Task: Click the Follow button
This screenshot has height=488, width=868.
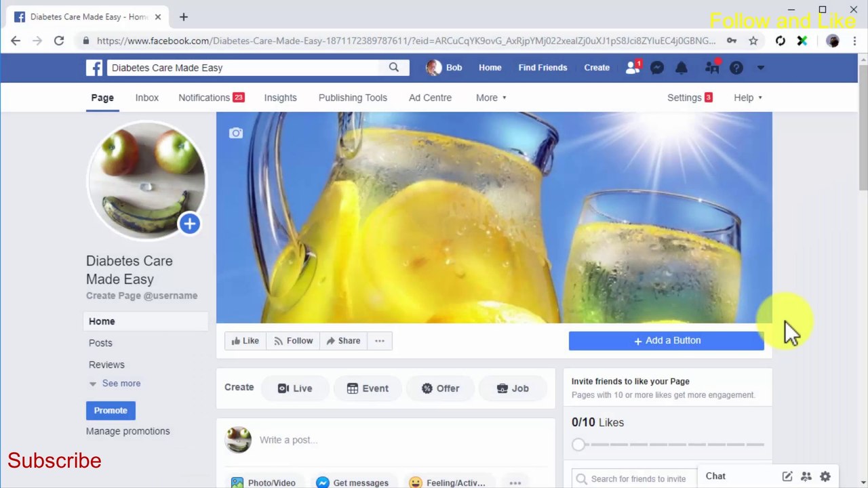Action: point(293,341)
